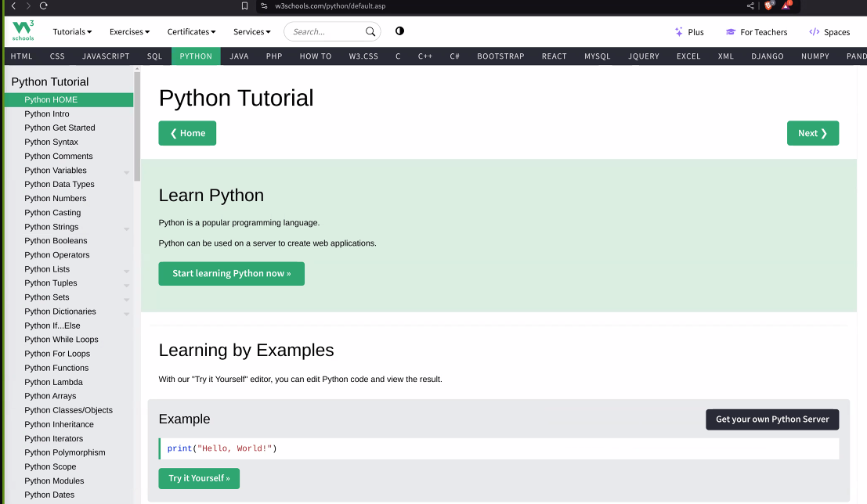Switch to the HTML tab
The image size is (867, 504).
click(22, 56)
